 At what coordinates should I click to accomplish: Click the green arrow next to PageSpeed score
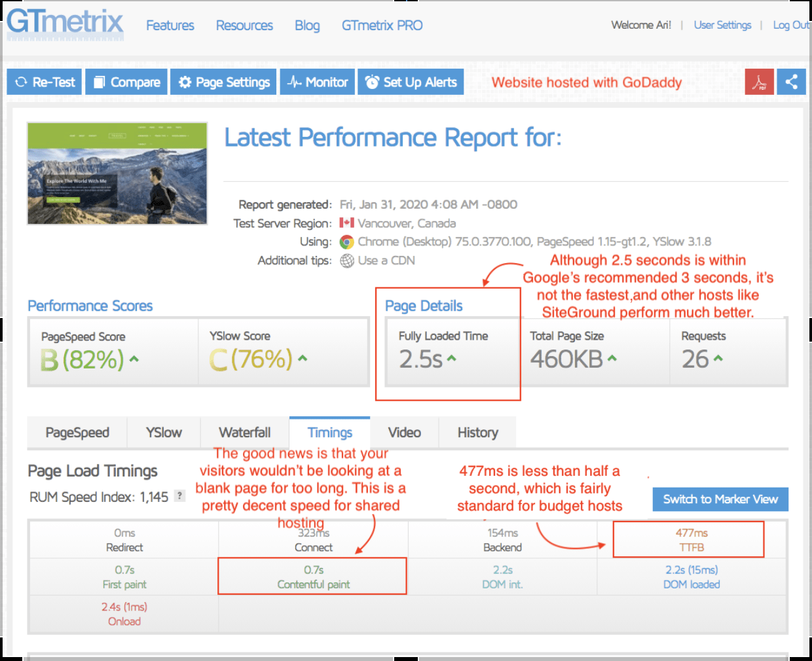click(x=134, y=359)
